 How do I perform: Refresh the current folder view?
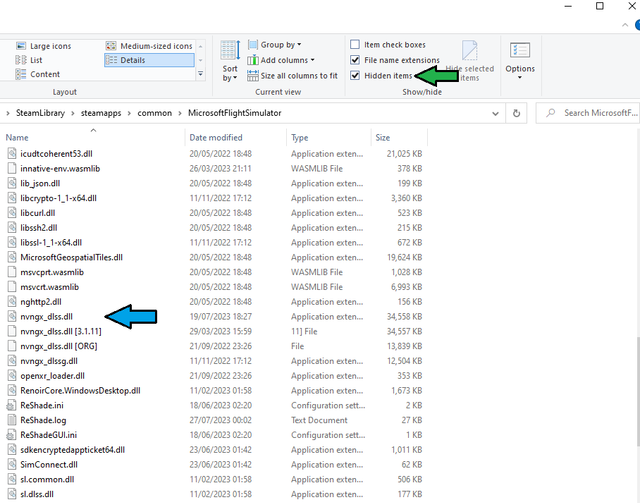(x=516, y=114)
